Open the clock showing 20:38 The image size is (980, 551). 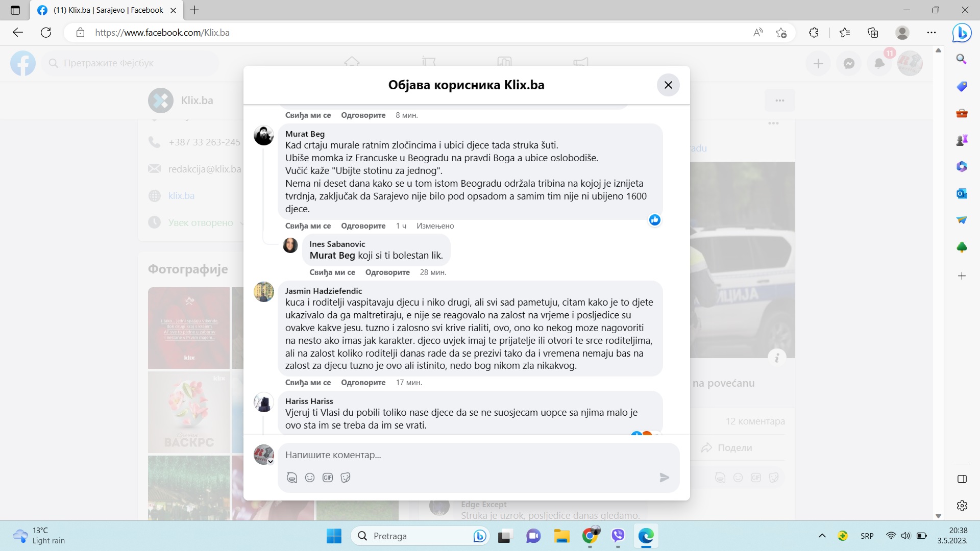952,536
